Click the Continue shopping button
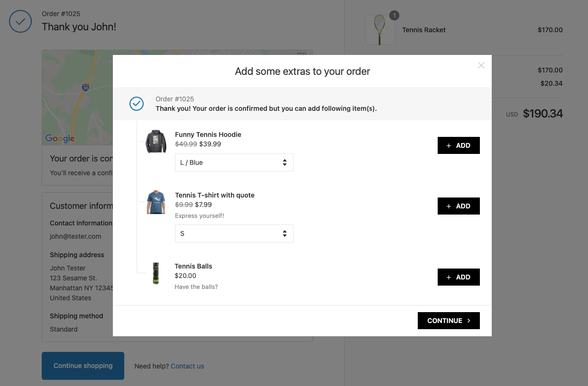The height and width of the screenshot is (386, 588). (83, 366)
